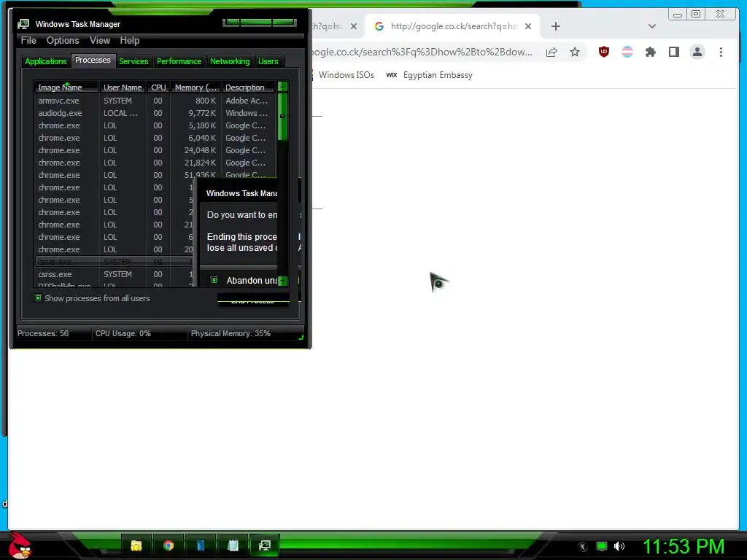This screenshot has width=747, height=560.
Task: Open the Chrome tab search chevron
Action: click(651, 27)
